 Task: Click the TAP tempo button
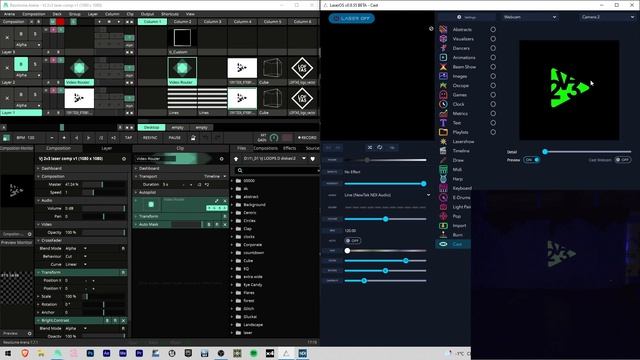[x=128, y=138]
